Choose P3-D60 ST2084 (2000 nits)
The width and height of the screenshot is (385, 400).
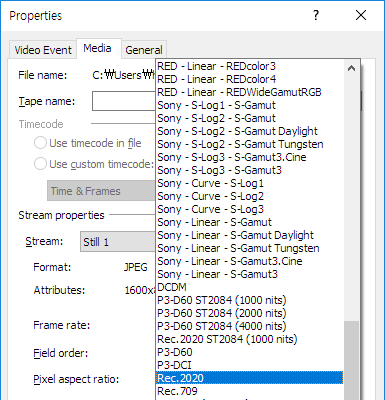(x=249, y=313)
